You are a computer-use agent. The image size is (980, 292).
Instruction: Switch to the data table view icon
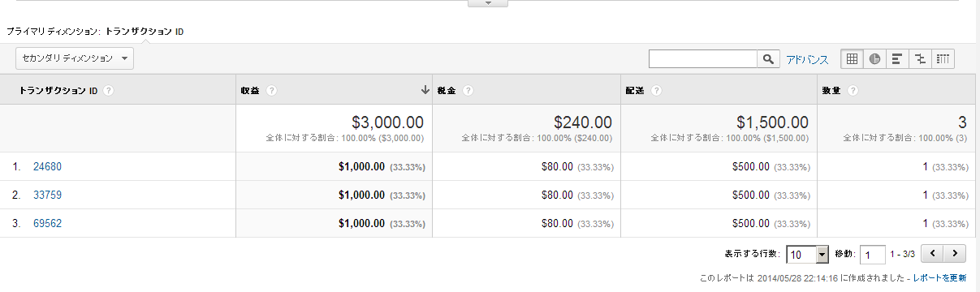853,59
